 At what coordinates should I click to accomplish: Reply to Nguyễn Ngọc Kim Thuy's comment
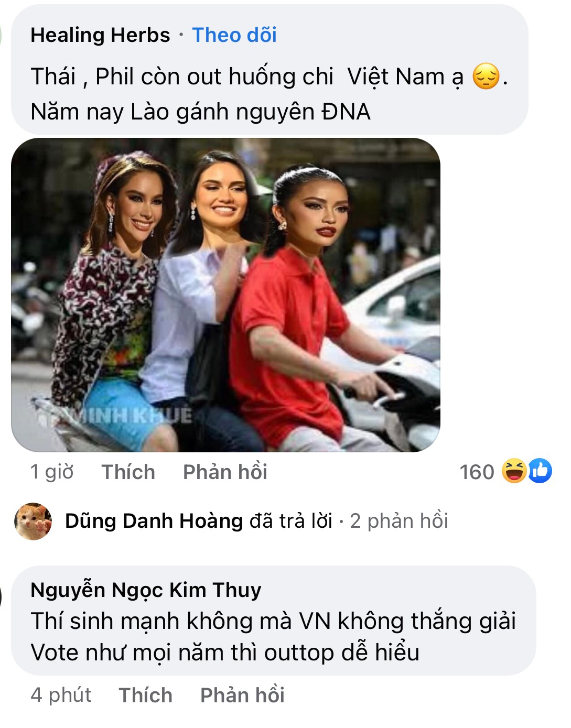(242, 695)
